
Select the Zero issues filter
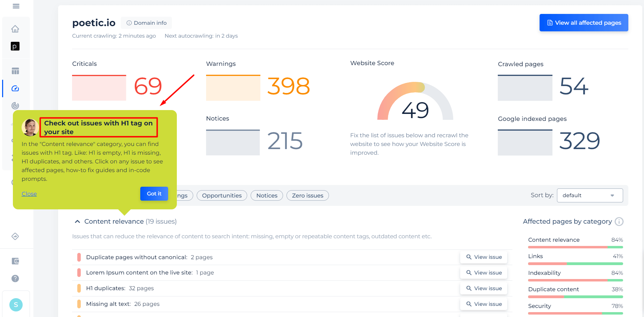[307, 195]
